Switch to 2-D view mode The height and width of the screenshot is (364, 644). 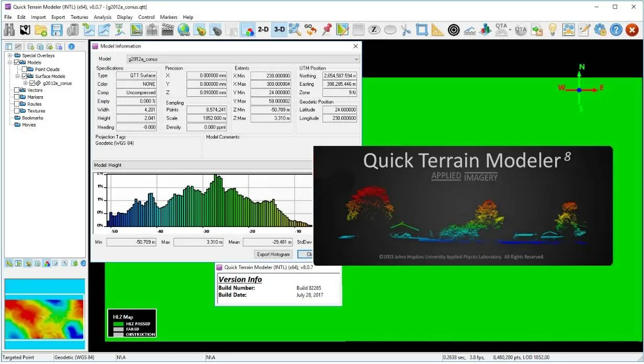pyautogui.click(x=263, y=30)
